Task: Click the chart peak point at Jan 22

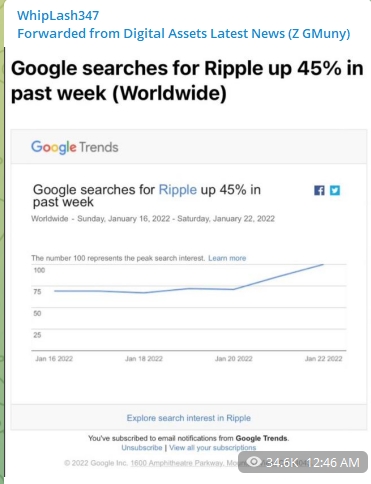Action: 323,264
